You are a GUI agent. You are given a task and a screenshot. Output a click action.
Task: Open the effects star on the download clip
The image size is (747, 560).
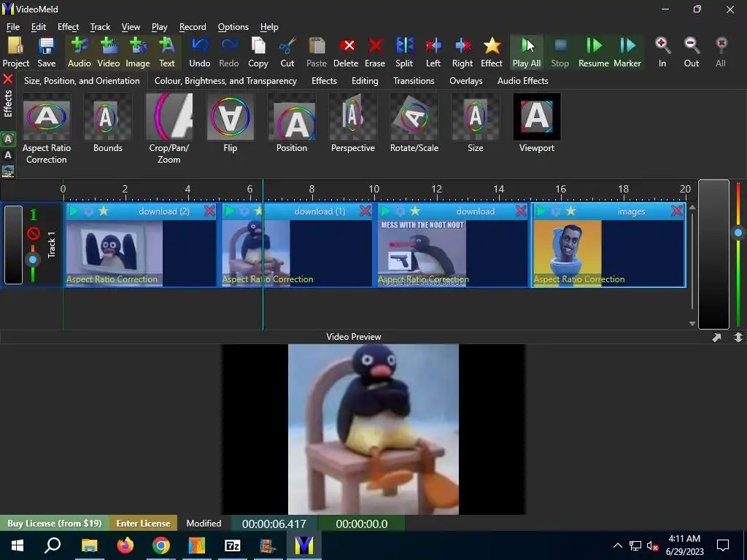[x=415, y=211]
